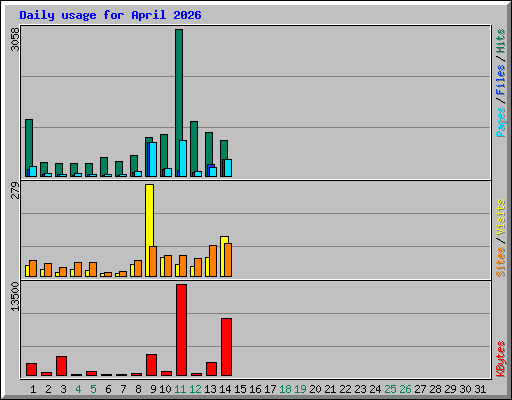Click green day 26 on the x-axis
This screenshot has width=512, height=400.
click(405, 389)
